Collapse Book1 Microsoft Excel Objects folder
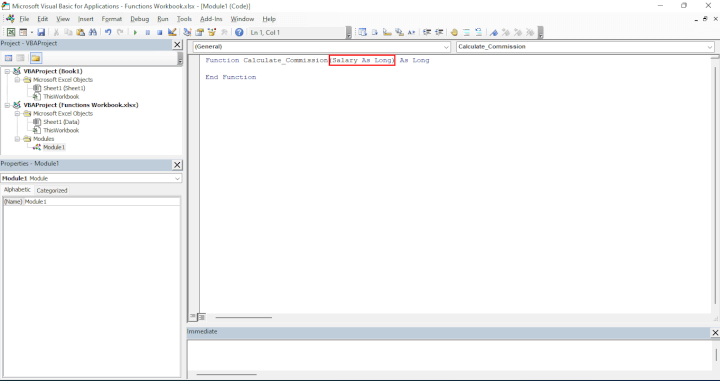 [x=17, y=80]
